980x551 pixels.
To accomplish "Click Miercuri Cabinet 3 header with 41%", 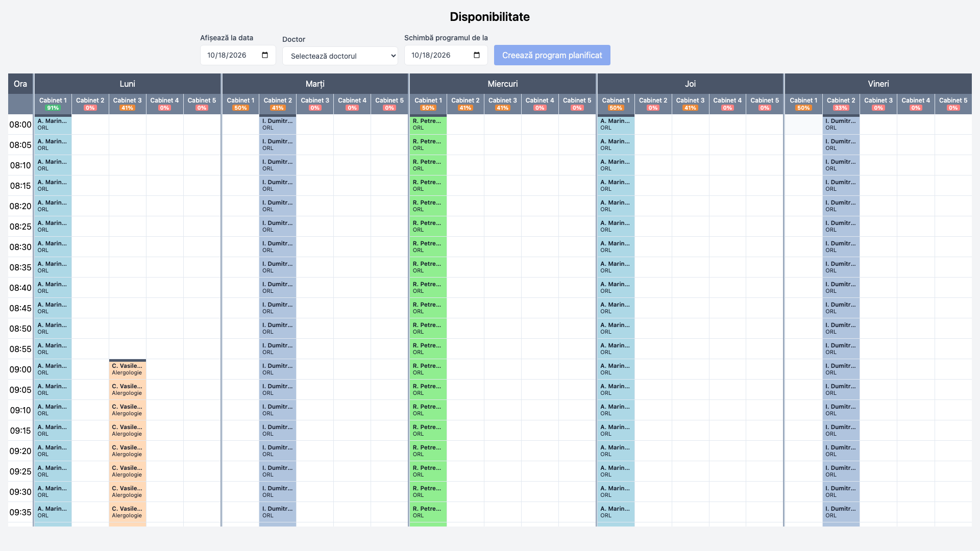I will tap(503, 104).
